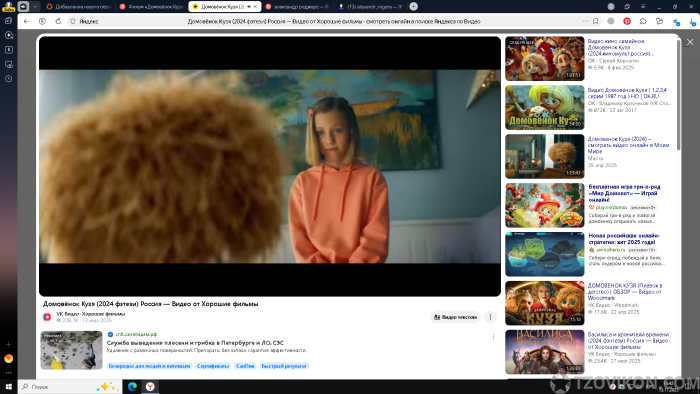Click the page title in the address bar
The width and height of the screenshot is (700, 394).
pos(334,21)
